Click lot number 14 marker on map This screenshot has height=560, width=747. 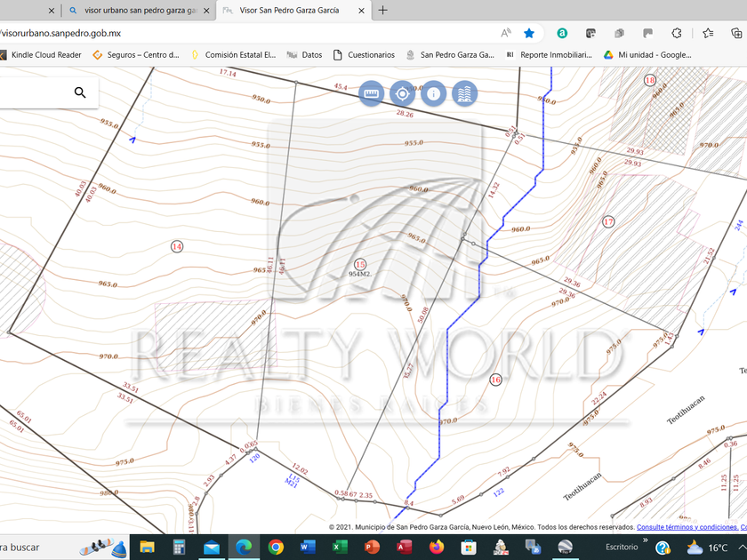tap(177, 246)
